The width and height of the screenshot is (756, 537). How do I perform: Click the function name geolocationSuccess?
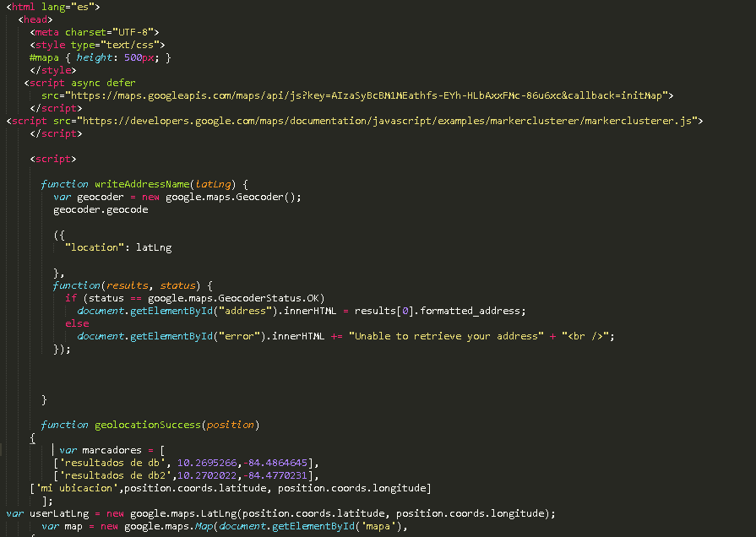click(x=148, y=425)
